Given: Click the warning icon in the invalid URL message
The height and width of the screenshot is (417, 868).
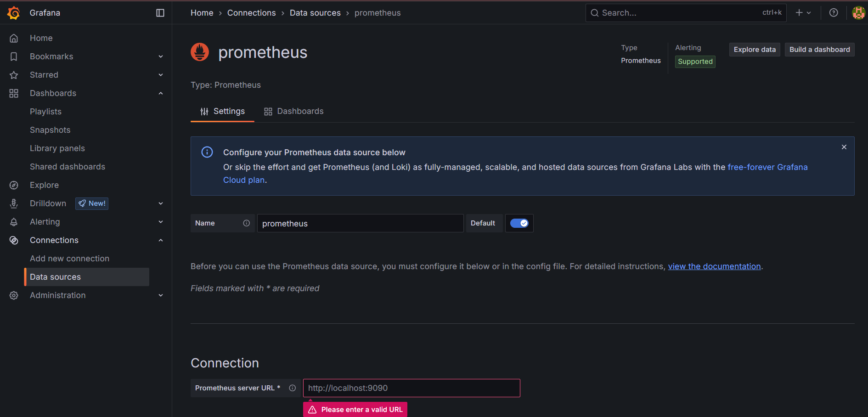Looking at the screenshot, I should click(313, 410).
